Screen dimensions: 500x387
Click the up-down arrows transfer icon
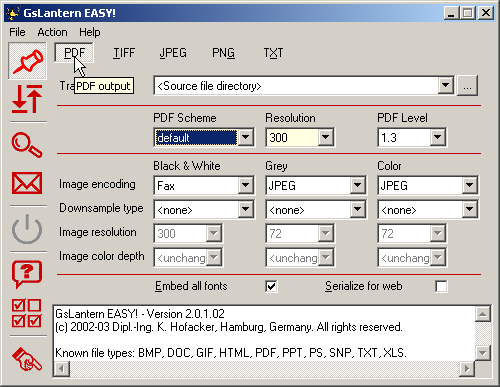pyautogui.click(x=27, y=99)
